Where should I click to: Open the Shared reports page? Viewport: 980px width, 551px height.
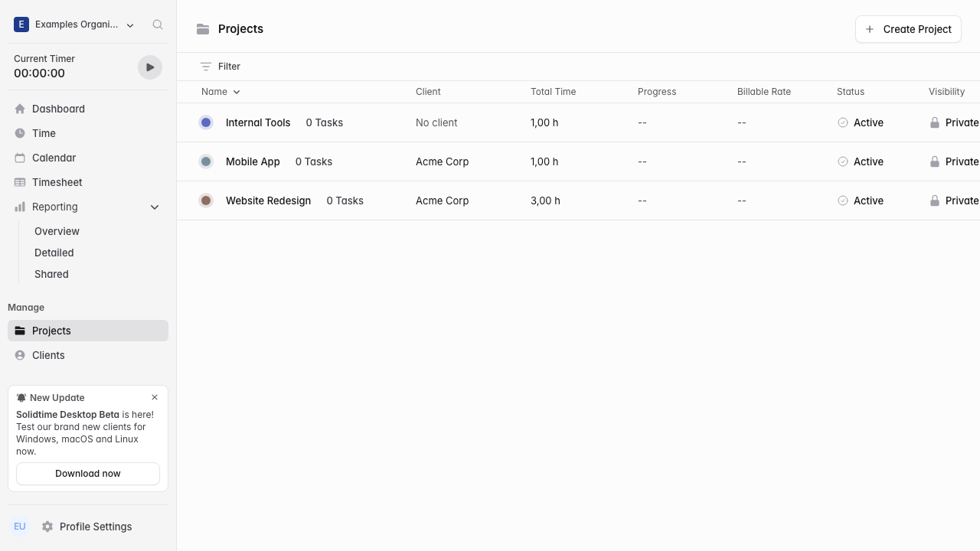pyautogui.click(x=51, y=274)
